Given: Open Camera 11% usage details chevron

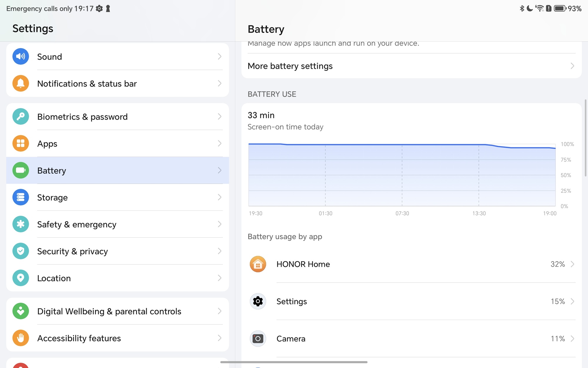Looking at the screenshot, I should click(572, 339).
